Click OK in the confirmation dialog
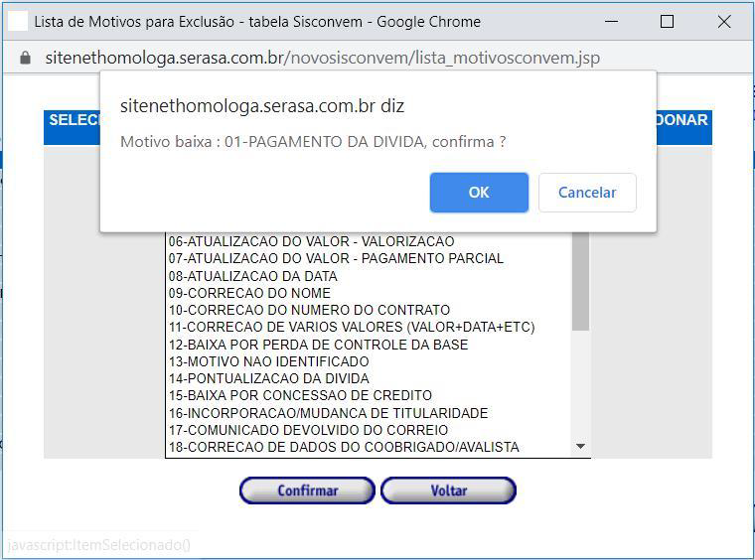Image resolution: width=755 pixels, height=560 pixels. coord(479,193)
